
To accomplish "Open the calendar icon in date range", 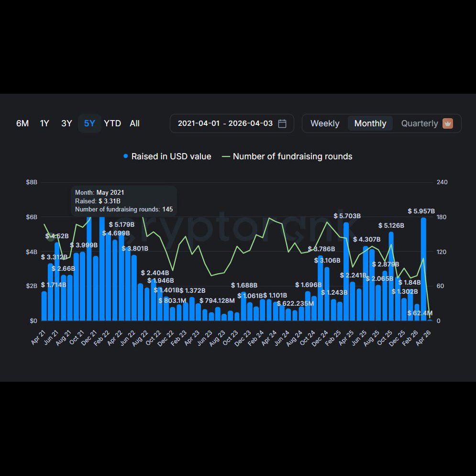I will point(282,123).
